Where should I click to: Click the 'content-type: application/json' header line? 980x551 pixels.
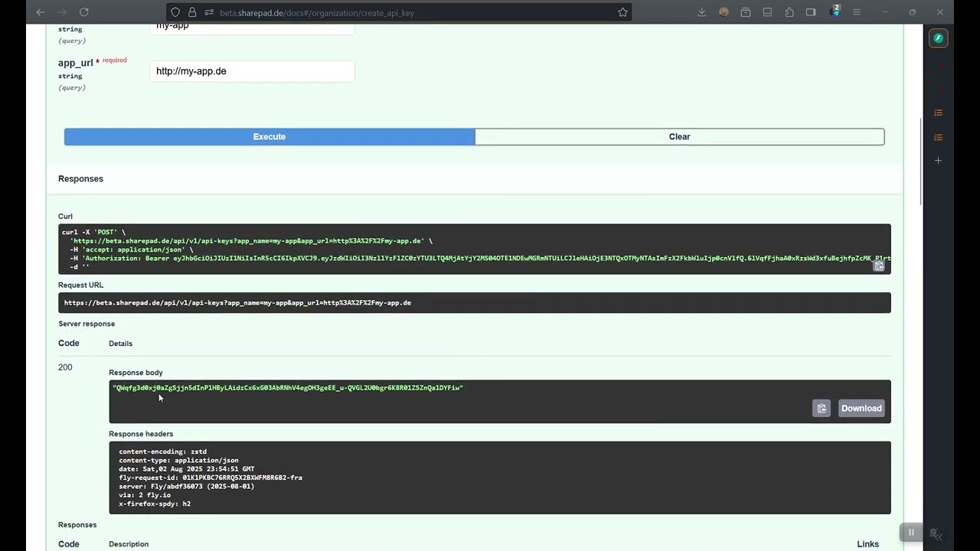pyautogui.click(x=178, y=461)
